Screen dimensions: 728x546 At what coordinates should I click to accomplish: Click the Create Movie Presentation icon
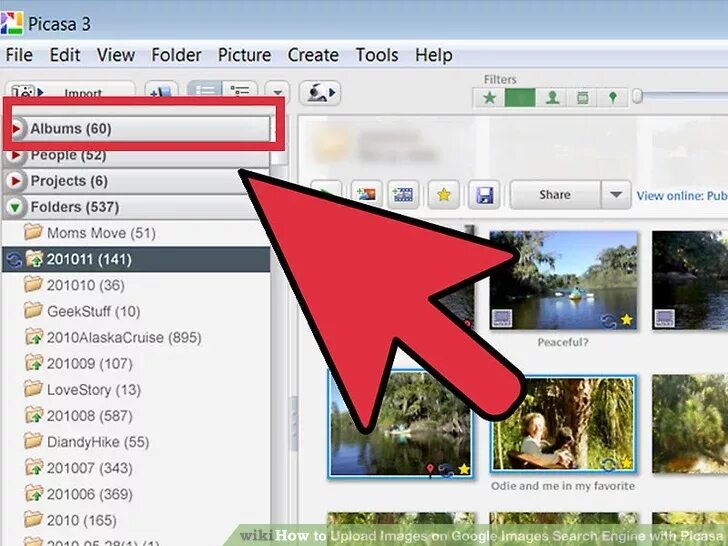[x=403, y=195]
